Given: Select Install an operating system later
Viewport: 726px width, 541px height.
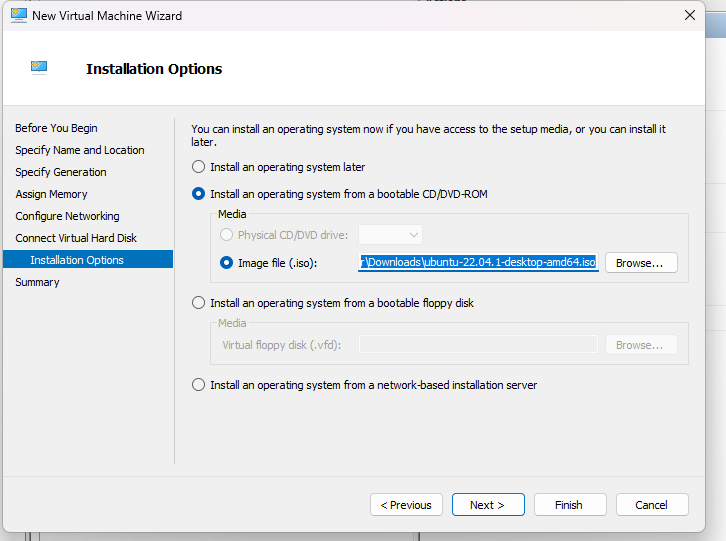Looking at the screenshot, I should point(198,167).
